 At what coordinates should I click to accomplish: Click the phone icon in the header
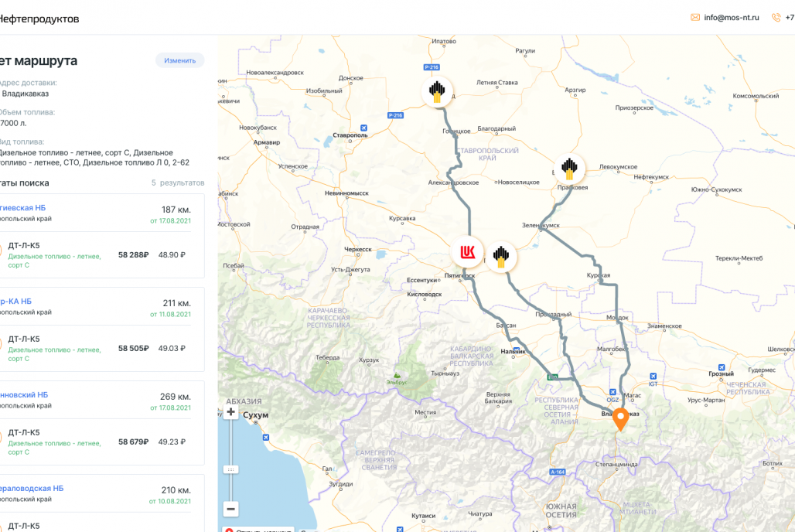(x=776, y=18)
